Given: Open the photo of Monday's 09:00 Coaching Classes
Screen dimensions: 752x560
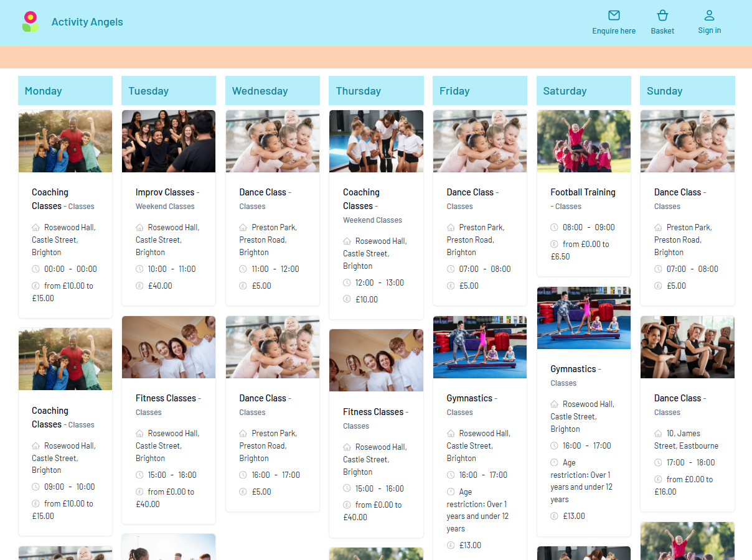Looking at the screenshot, I should [x=65, y=360].
